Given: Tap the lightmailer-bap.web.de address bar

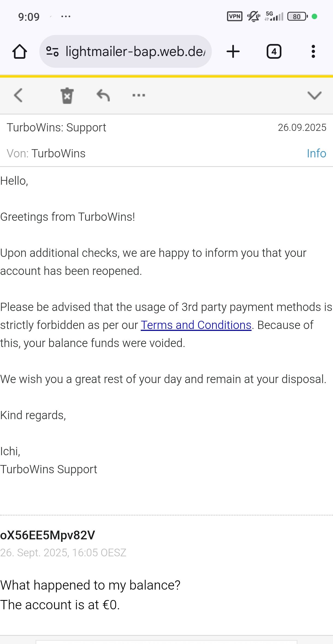Looking at the screenshot, I should pyautogui.click(x=135, y=51).
